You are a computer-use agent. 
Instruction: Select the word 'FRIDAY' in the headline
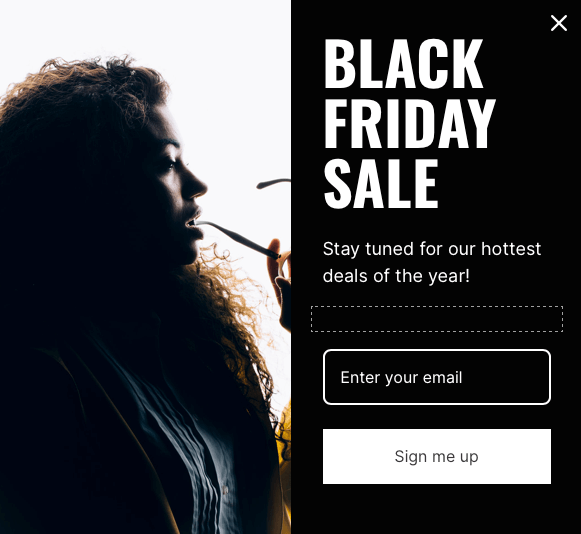click(x=409, y=123)
